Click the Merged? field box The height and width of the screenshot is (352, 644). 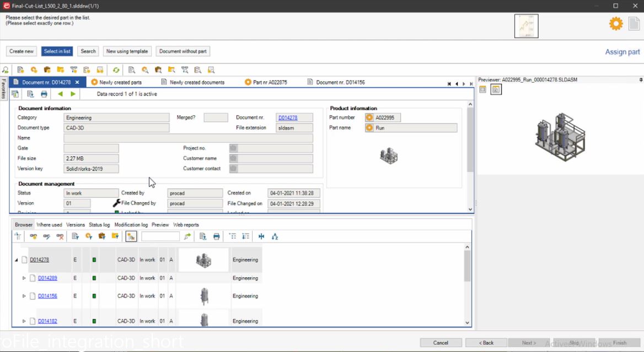click(216, 118)
